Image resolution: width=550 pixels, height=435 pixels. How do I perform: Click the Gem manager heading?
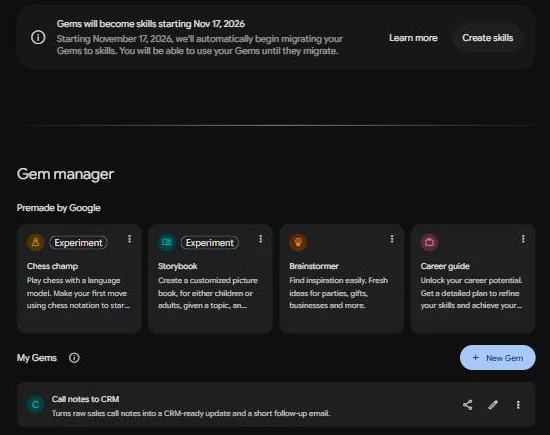[65, 174]
